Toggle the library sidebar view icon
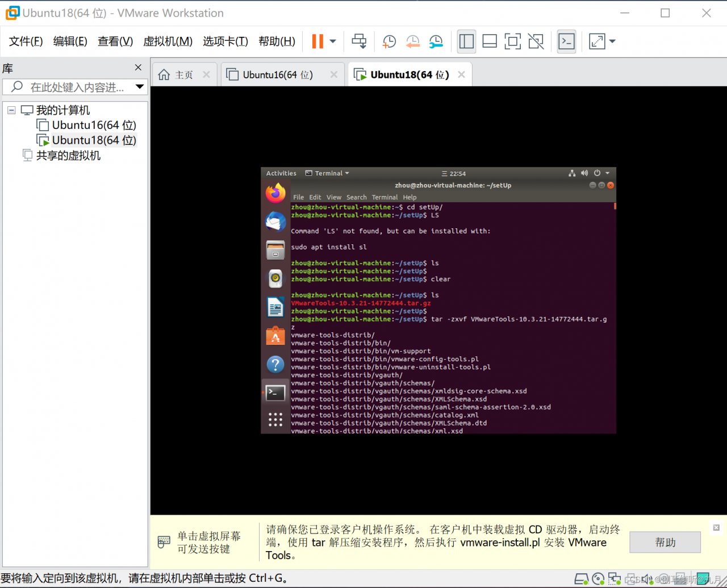 [x=466, y=41]
